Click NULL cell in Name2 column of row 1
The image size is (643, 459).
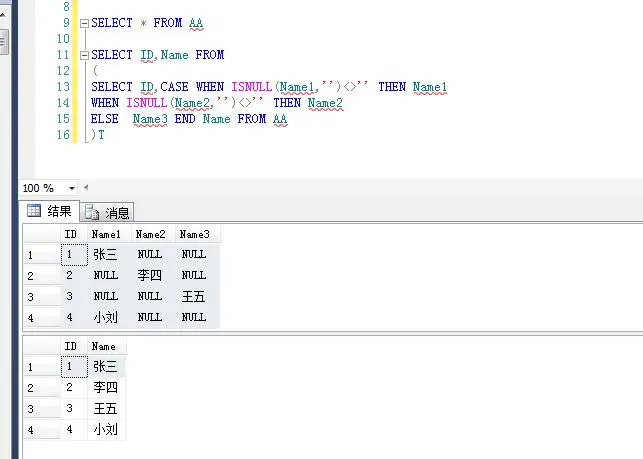click(153, 254)
